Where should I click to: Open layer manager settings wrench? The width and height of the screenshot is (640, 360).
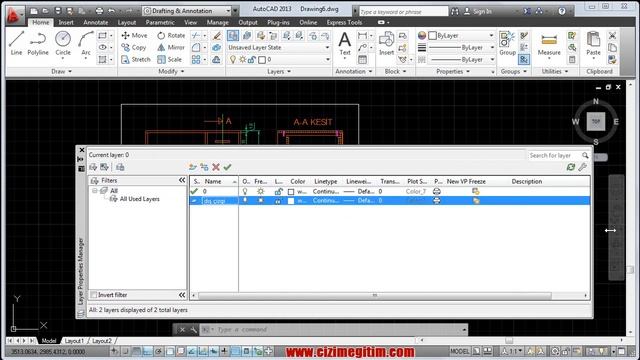tap(582, 167)
